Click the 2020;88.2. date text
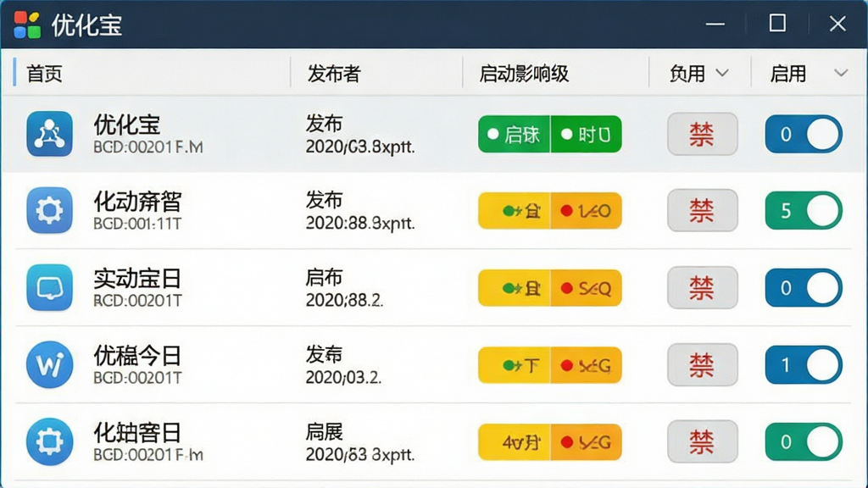Viewport: 868px width, 488px height. point(344,300)
